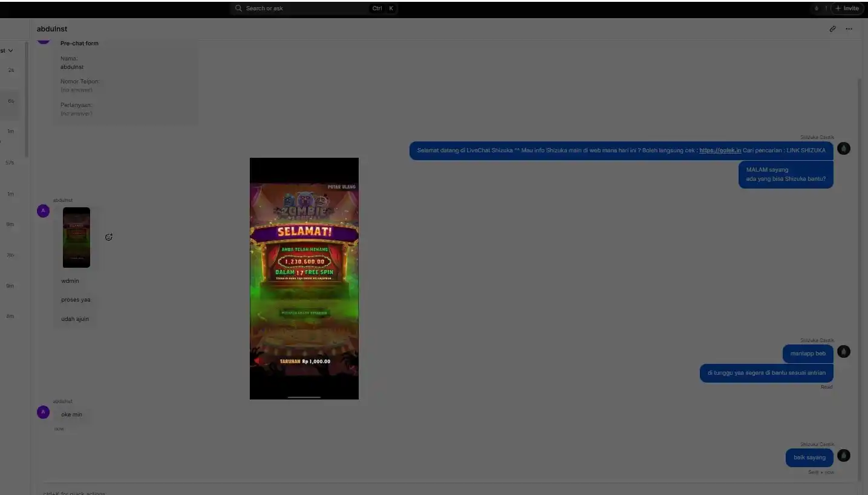Click agent avatar beside 'baik sayang'

click(844, 456)
